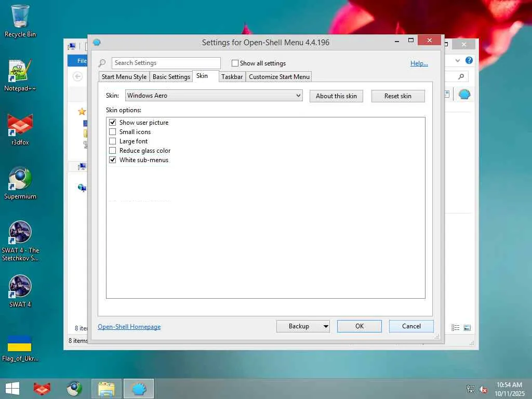This screenshot has width=532, height=399.
Task: Click the Open-Shell shell icon in title bar
Action: point(97,42)
